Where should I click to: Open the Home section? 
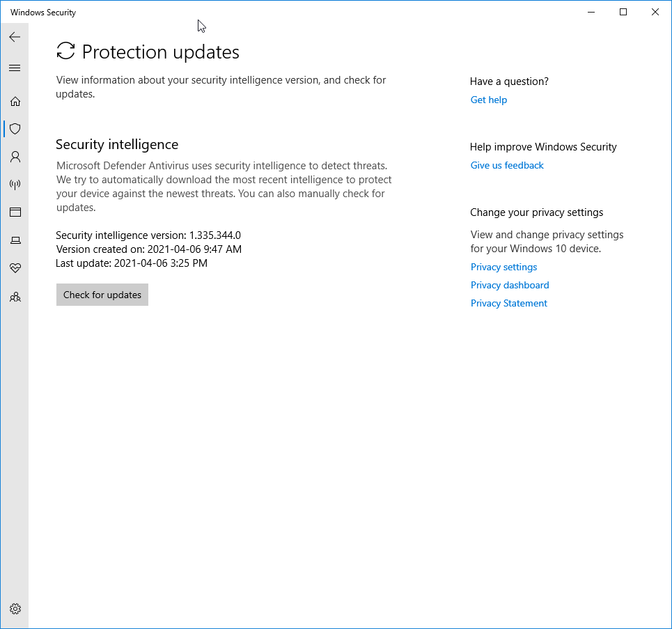coord(15,101)
